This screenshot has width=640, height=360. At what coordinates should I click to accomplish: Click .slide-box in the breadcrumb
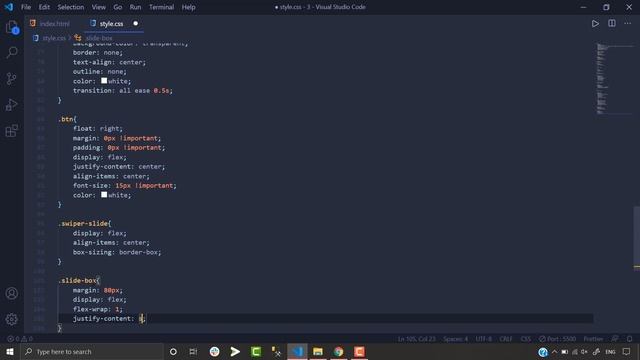(x=99, y=38)
